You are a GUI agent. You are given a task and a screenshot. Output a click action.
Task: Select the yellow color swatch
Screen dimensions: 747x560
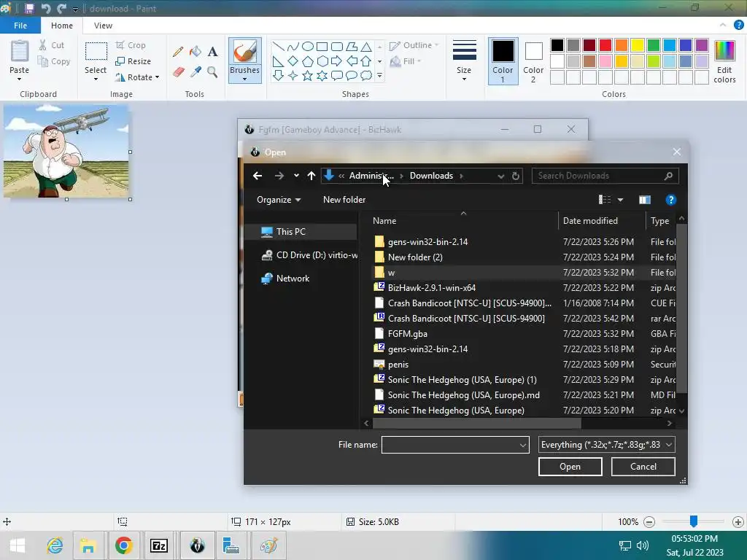pyautogui.click(x=638, y=45)
